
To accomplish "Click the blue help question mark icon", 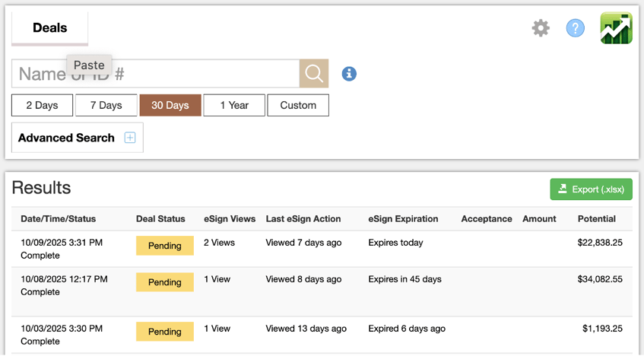I will pos(575,29).
